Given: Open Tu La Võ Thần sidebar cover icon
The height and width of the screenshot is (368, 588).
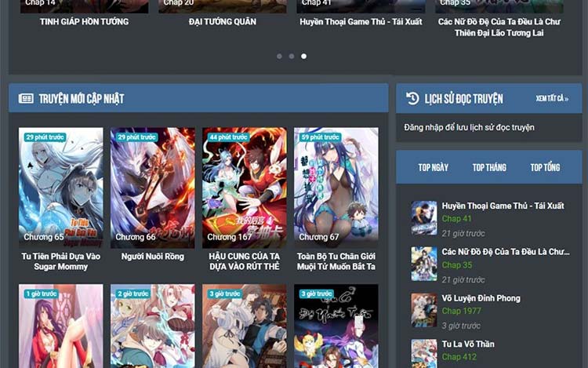Looking at the screenshot, I should [424, 353].
